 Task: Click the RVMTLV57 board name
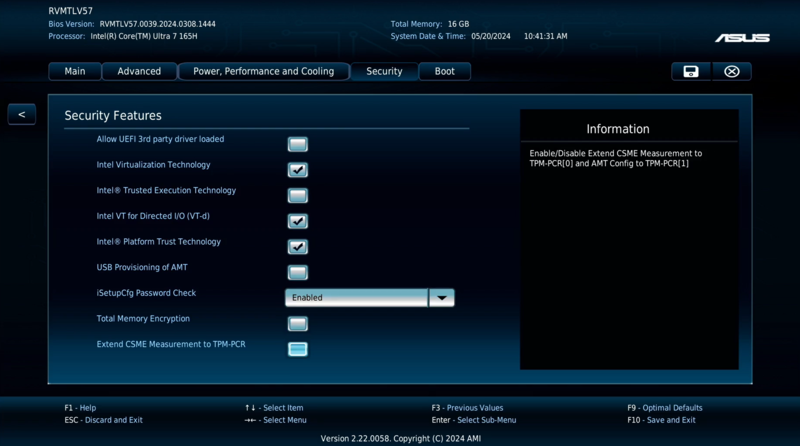pyautogui.click(x=70, y=11)
